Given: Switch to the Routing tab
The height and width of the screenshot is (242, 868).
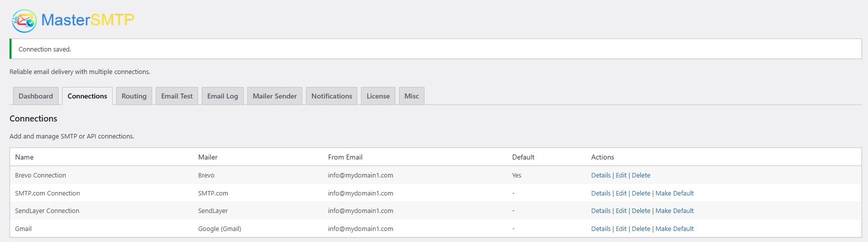Looking at the screenshot, I should 134,96.
